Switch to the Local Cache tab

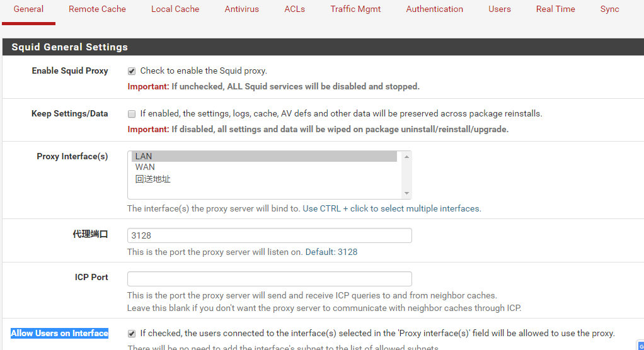tap(175, 9)
